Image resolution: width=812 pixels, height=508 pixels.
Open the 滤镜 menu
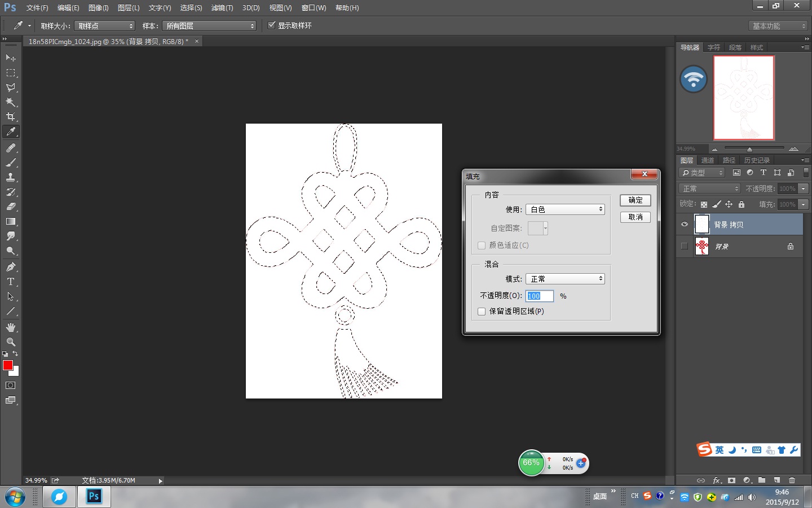pos(222,8)
